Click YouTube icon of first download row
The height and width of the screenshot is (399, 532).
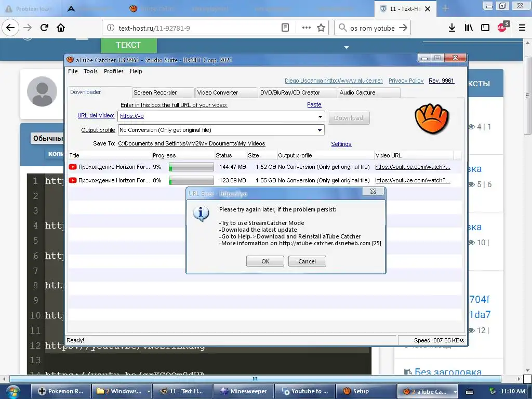73,167
